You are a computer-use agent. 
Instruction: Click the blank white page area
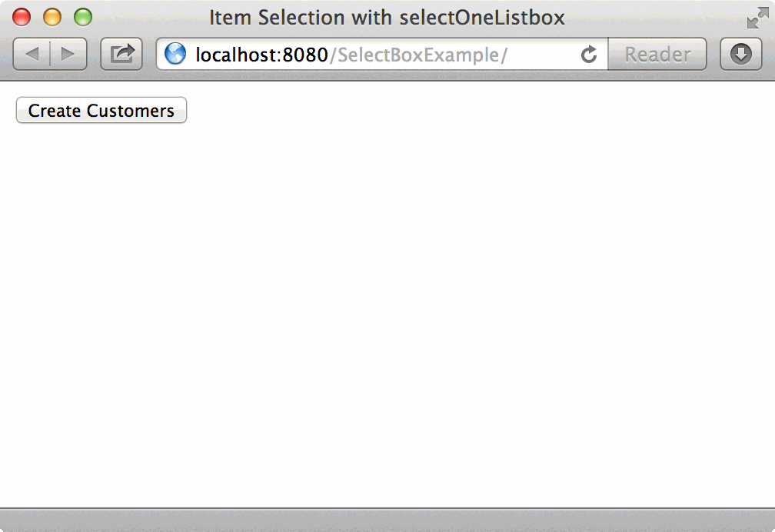[x=387, y=308]
